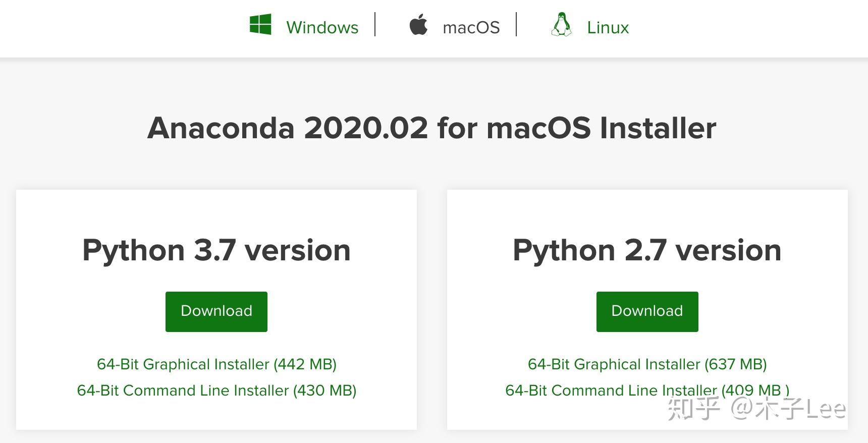868x443 pixels.
Task: Click the Python 3.7 version heading
Action: (216, 250)
